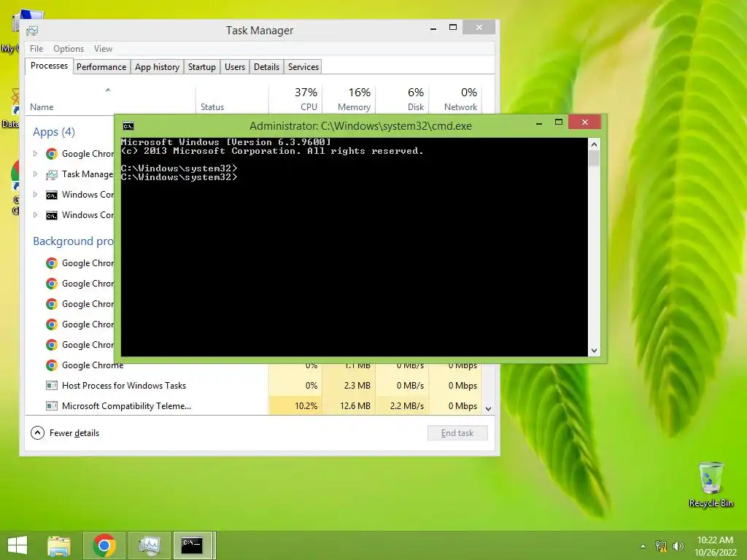
Task: Switch to the Performance tab
Action: coord(101,67)
